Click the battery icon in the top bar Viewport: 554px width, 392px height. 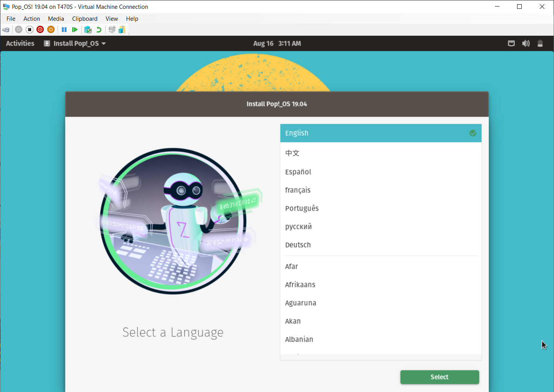pos(540,43)
